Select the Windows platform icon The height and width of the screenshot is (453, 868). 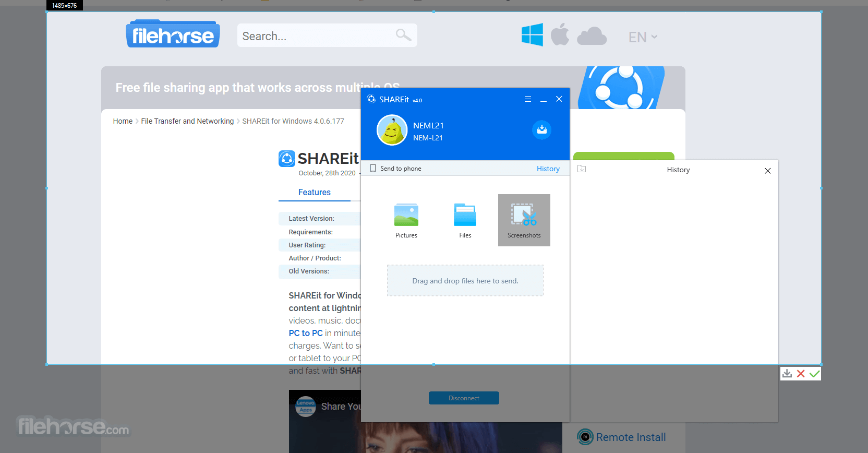click(532, 35)
